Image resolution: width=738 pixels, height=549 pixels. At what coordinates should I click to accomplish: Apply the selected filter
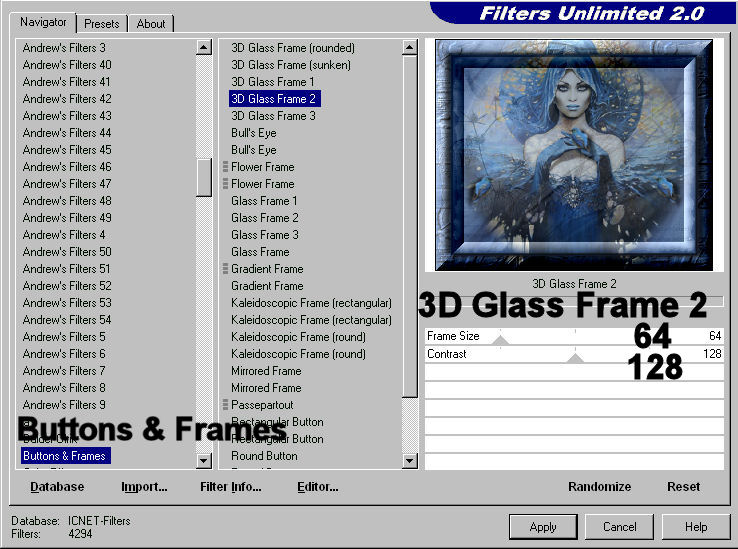(x=543, y=526)
